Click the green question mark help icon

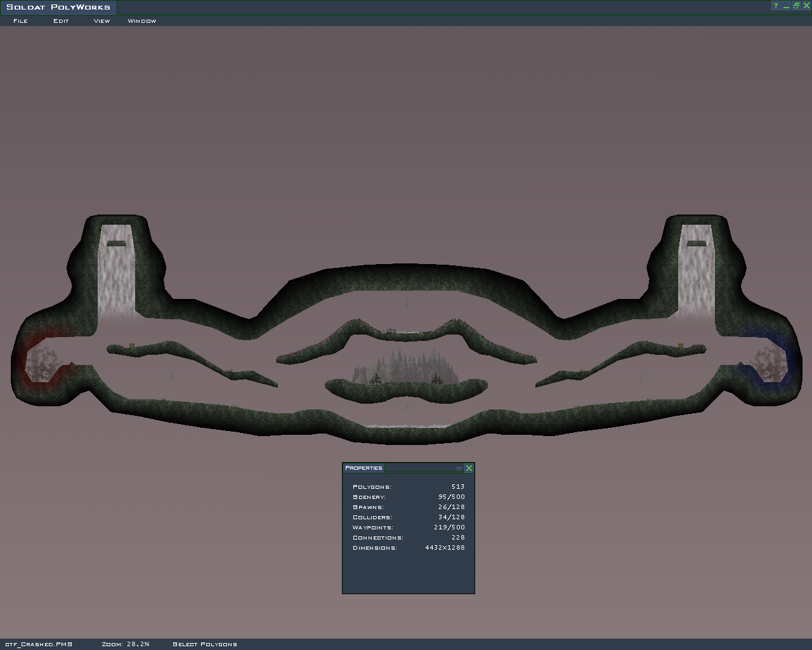pos(775,6)
